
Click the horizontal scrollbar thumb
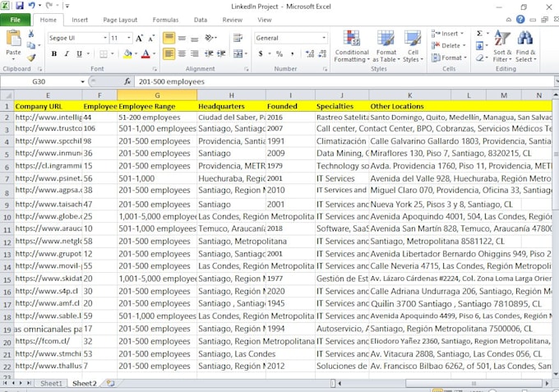(474, 384)
